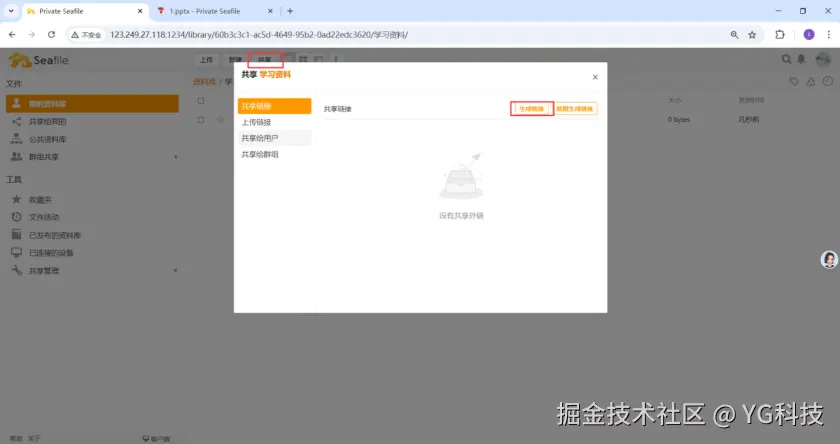
Task: Click the 共享 toolbar button
Action: pyautogui.click(x=265, y=59)
